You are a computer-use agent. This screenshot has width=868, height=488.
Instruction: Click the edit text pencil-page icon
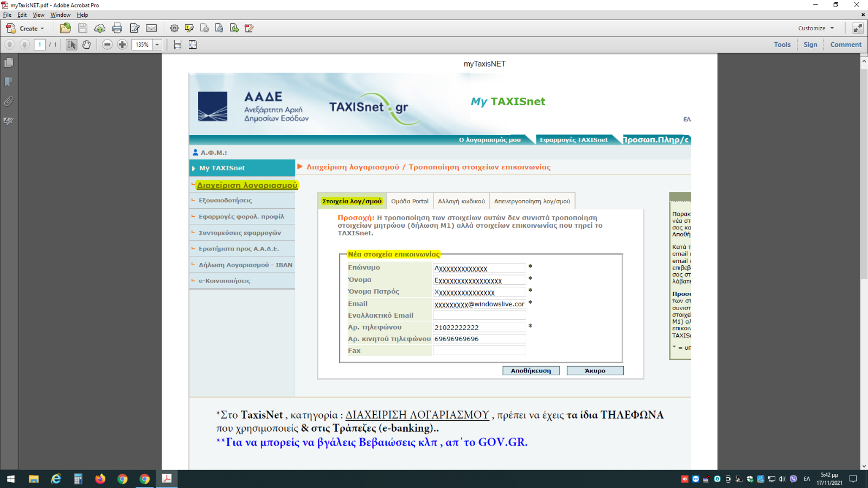(135, 28)
